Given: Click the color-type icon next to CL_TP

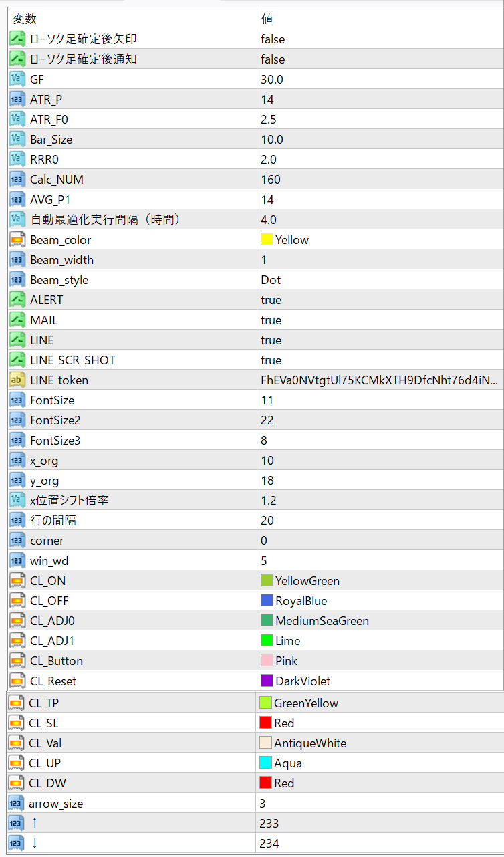Looking at the screenshot, I should click(17, 703).
